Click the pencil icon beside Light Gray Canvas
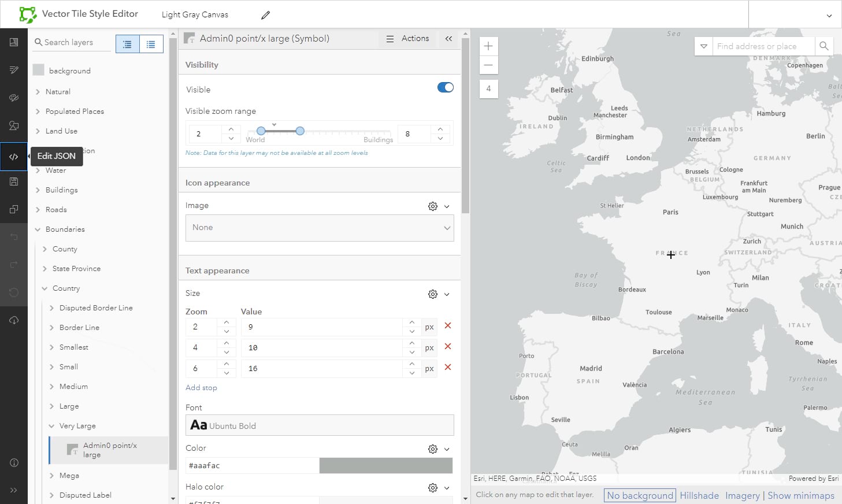Image resolution: width=842 pixels, height=504 pixels. 265,15
